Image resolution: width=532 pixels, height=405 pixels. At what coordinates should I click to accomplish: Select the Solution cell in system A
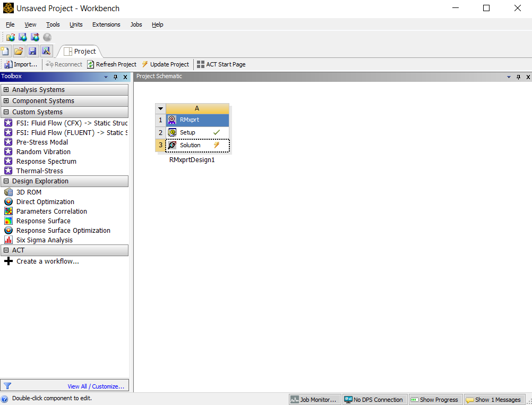(198, 145)
